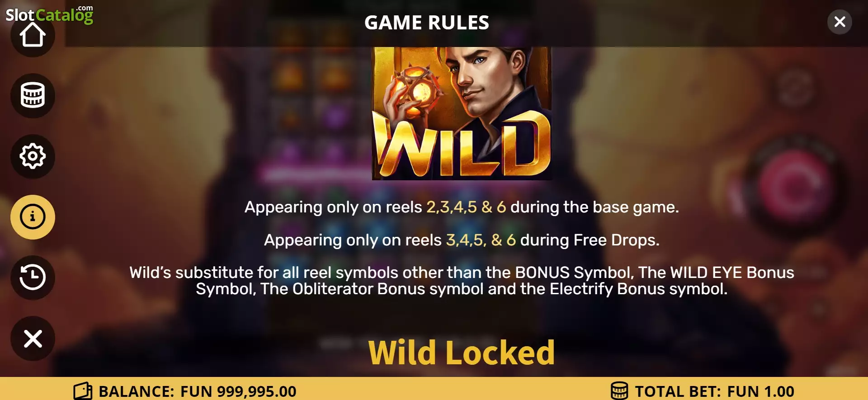Screen dimensions: 868x400
Task: Click the blurred pink spin button
Action: click(794, 185)
